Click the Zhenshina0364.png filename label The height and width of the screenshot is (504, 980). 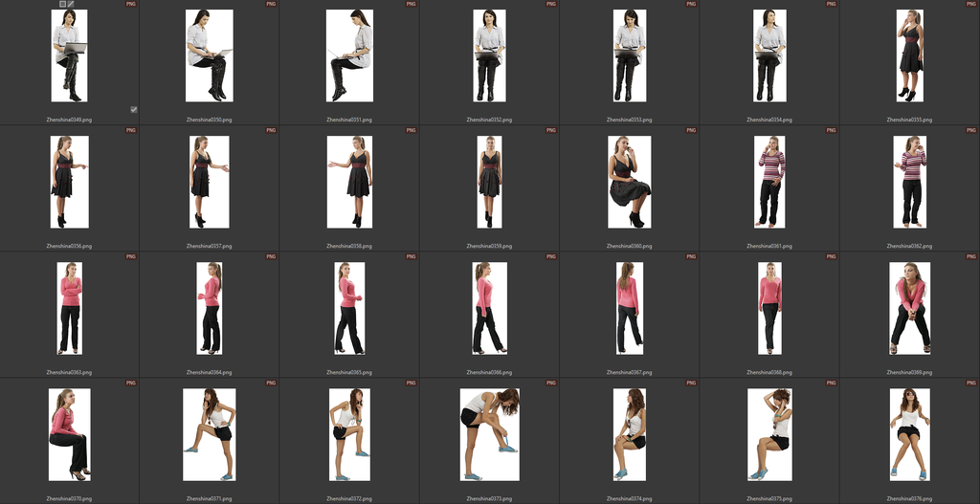point(209,372)
